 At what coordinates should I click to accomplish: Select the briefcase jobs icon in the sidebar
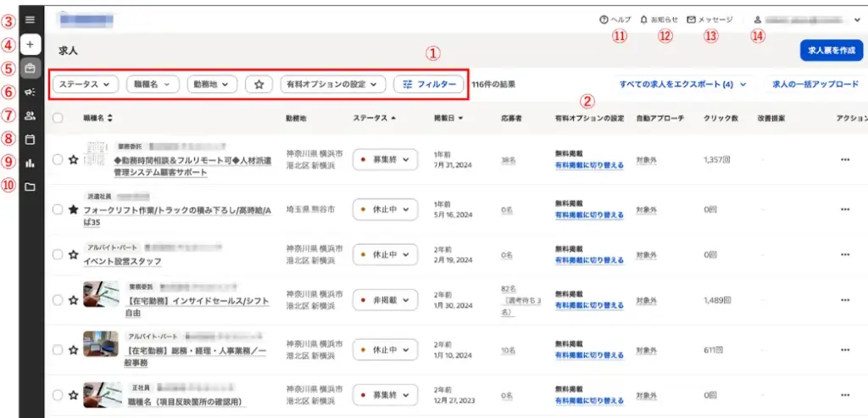(31, 69)
